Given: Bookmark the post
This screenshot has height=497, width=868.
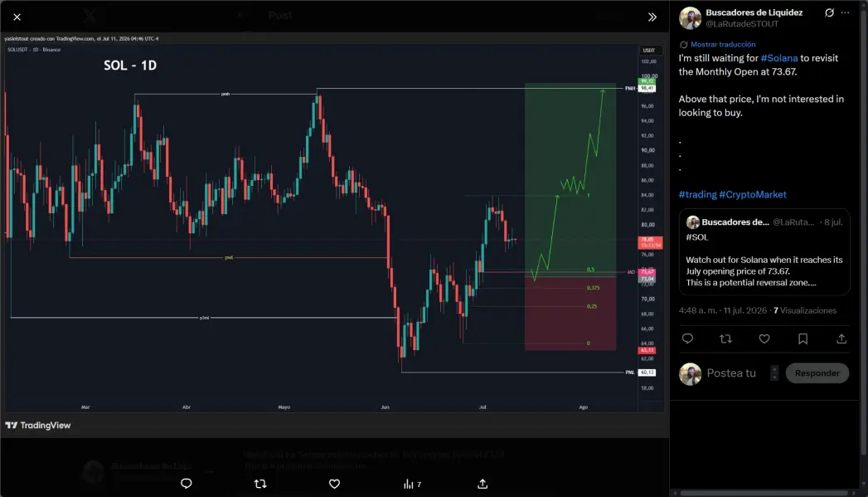Looking at the screenshot, I should [x=803, y=339].
